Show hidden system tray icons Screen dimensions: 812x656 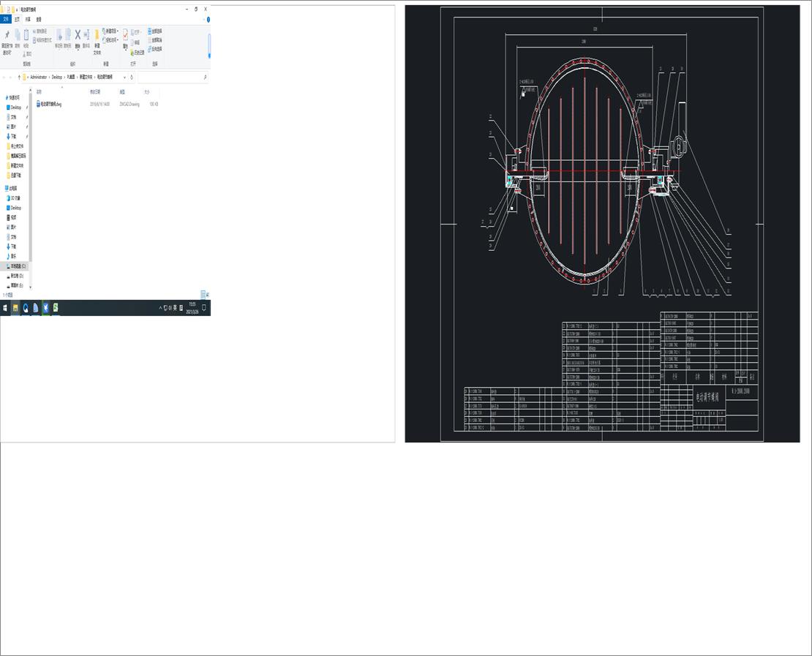pyautogui.click(x=160, y=308)
